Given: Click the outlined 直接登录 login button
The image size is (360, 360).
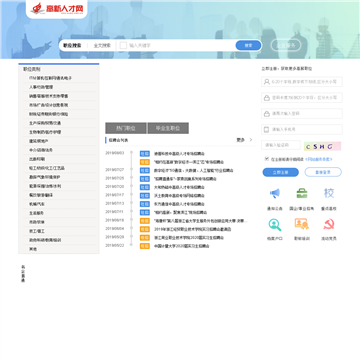Looking at the screenshot, I should pos(323,172).
